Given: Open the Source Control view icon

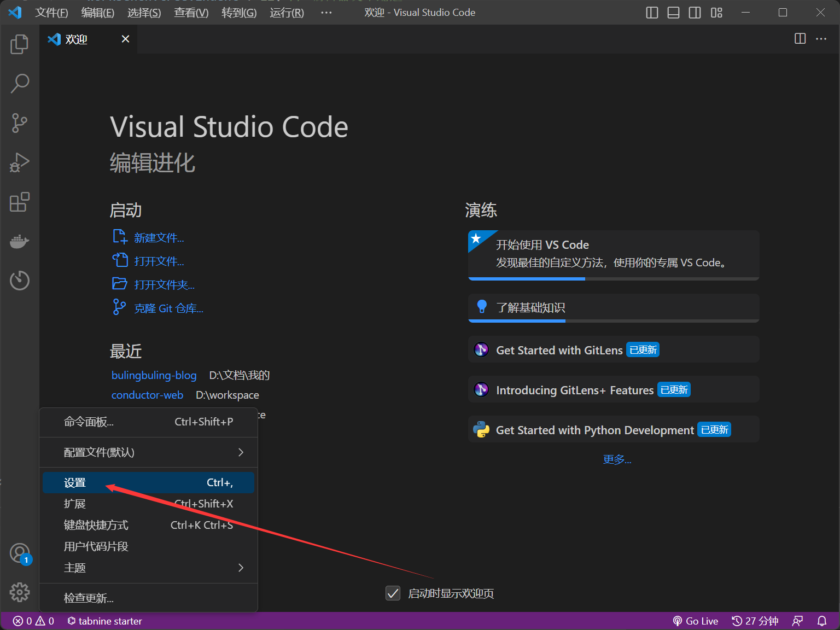Looking at the screenshot, I should click(20, 123).
